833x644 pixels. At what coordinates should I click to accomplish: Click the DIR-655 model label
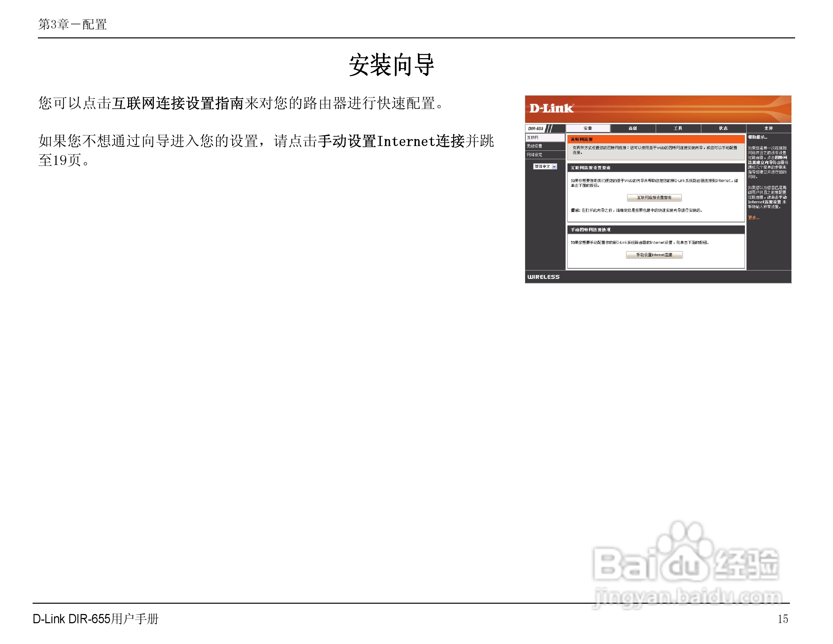536,129
